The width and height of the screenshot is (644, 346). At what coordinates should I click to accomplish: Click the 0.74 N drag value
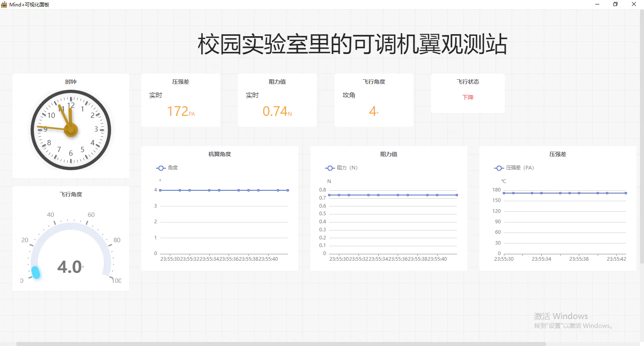click(277, 111)
